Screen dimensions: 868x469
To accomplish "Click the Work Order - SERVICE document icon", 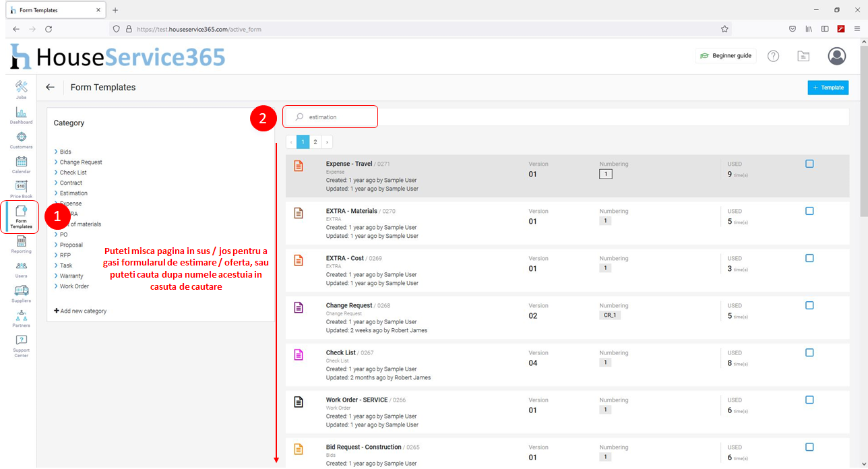I will coord(299,402).
